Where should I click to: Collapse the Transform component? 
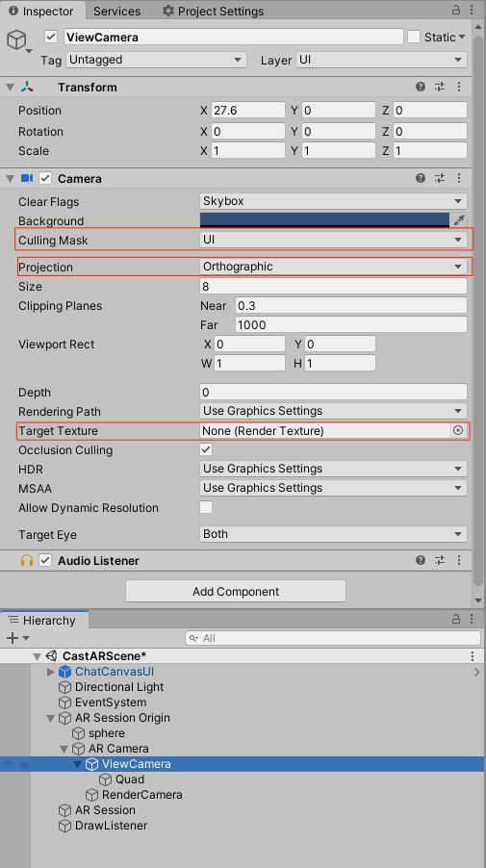[x=9, y=87]
